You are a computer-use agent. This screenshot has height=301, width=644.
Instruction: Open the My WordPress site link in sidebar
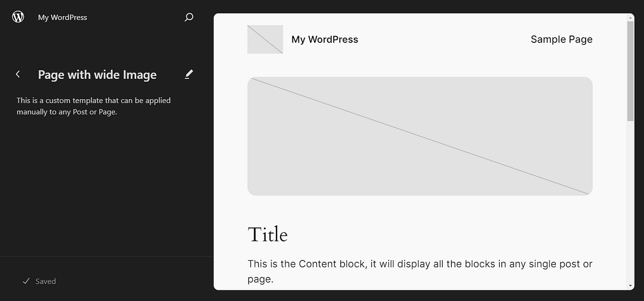pyautogui.click(x=62, y=17)
